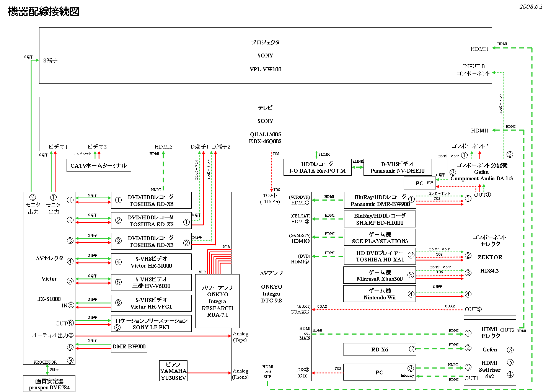Select the SCE PLAYSTATION3 box
This screenshot has width=551, height=392.
click(380, 238)
